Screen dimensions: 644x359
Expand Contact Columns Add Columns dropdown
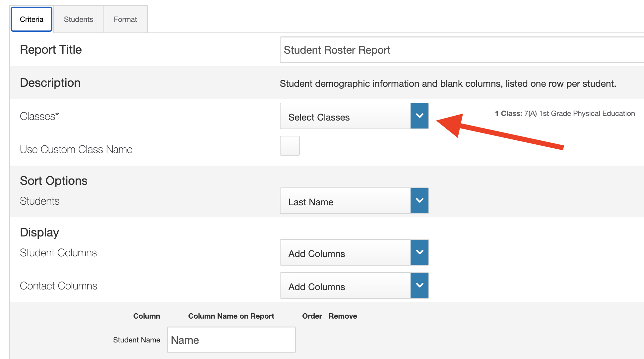click(x=345, y=286)
